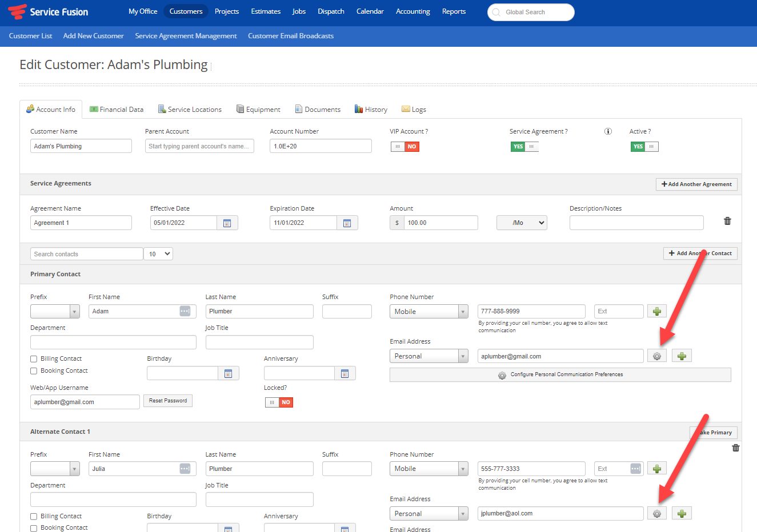The height and width of the screenshot is (532, 757).
Task: Click the Parent Account field
Action: point(199,146)
